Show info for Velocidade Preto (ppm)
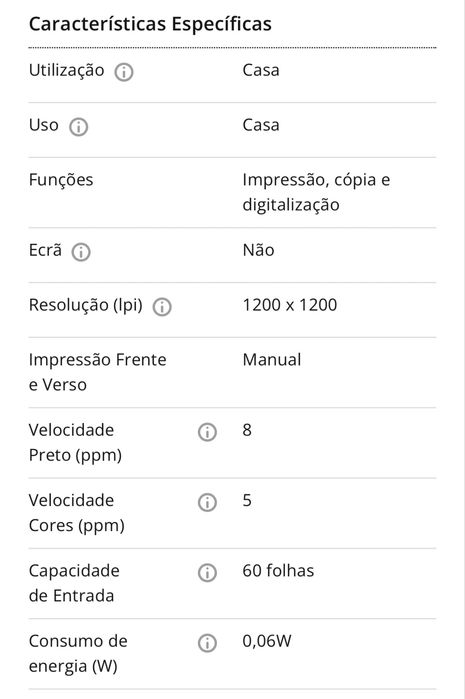The height and width of the screenshot is (699, 465). tap(207, 432)
